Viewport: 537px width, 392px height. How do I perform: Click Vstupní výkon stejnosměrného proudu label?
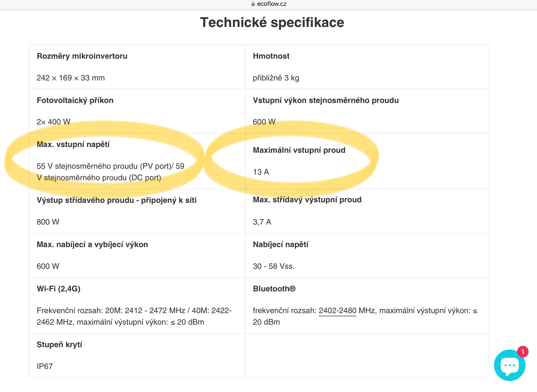click(326, 100)
